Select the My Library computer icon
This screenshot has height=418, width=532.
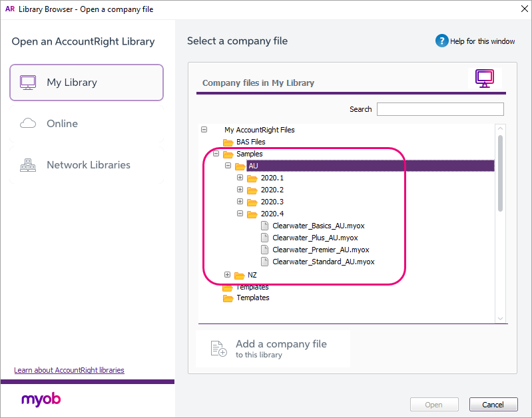pyautogui.click(x=28, y=83)
